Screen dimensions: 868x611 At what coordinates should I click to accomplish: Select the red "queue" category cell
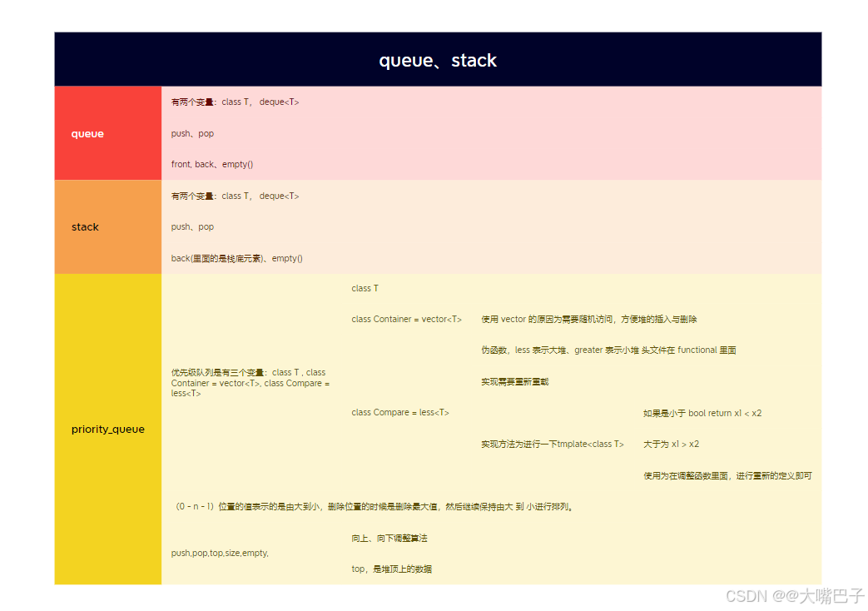click(x=108, y=133)
